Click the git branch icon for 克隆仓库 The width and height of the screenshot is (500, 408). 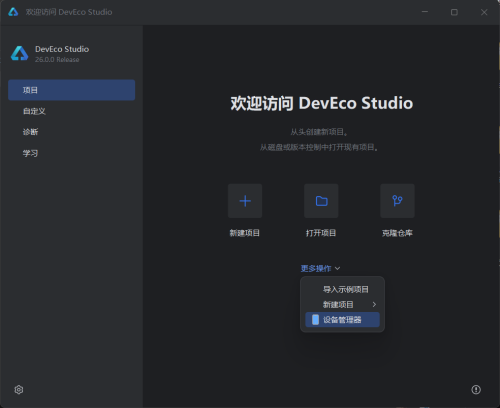click(397, 201)
